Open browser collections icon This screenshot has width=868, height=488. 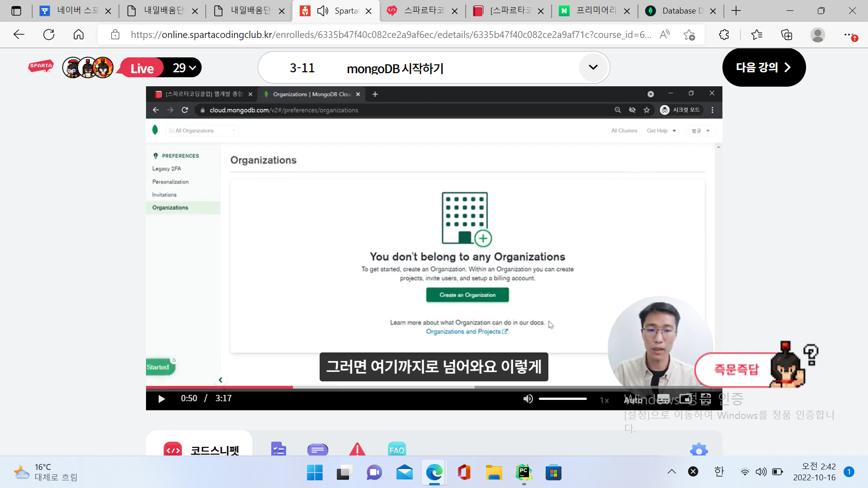tap(787, 34)
